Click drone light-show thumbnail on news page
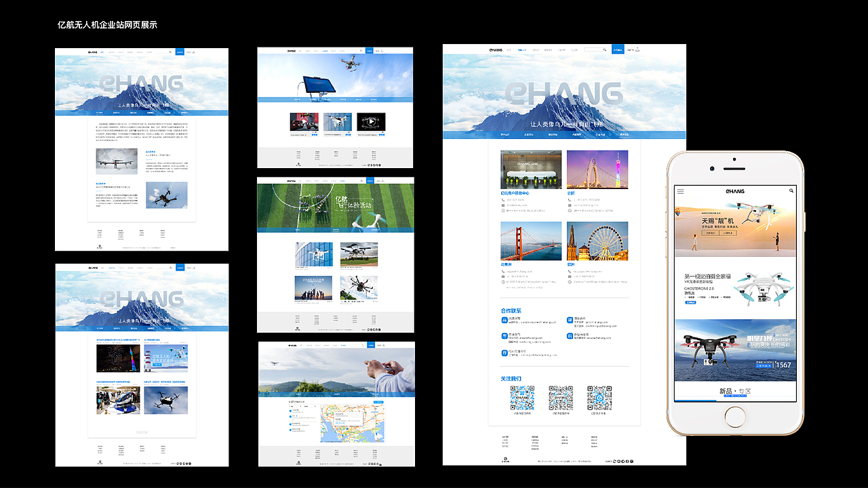The image size is (868, 488). pos(117,359)
